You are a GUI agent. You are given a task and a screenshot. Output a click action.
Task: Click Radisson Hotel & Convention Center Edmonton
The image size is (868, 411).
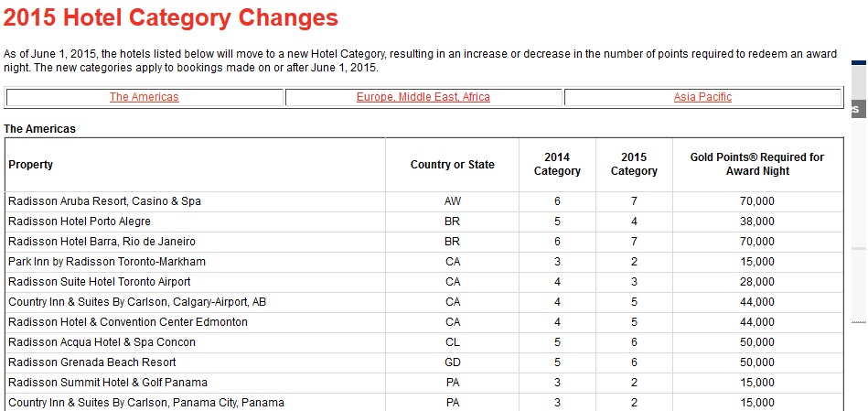[128, 322]
